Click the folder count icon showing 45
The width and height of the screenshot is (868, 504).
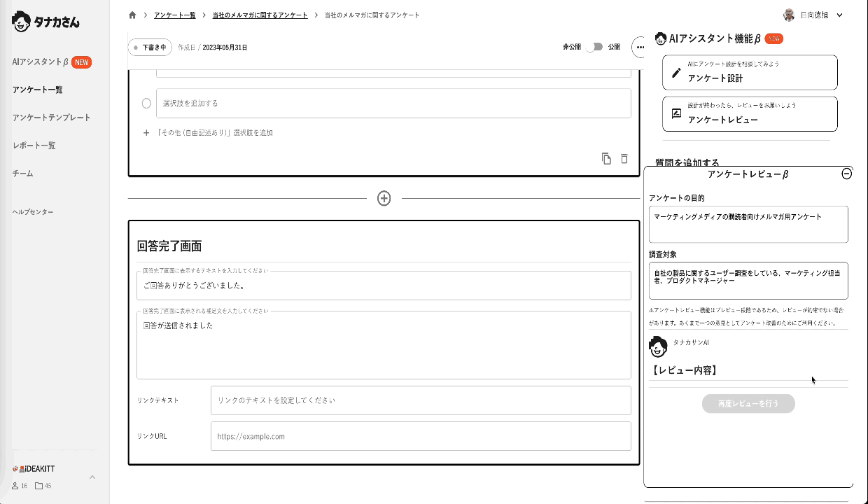pos(38,486)
